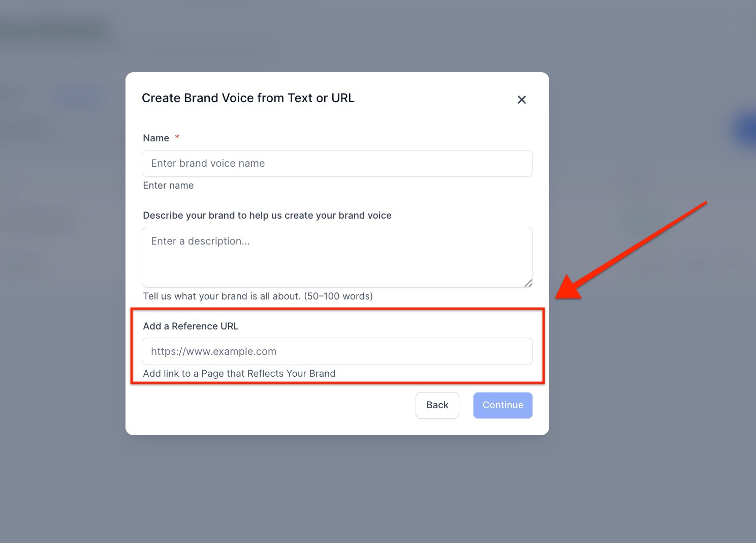The image size is (756, 543).
Task: Click the red required asterisk beside Name
Action: pyautogui.click(x=177, y=137)
